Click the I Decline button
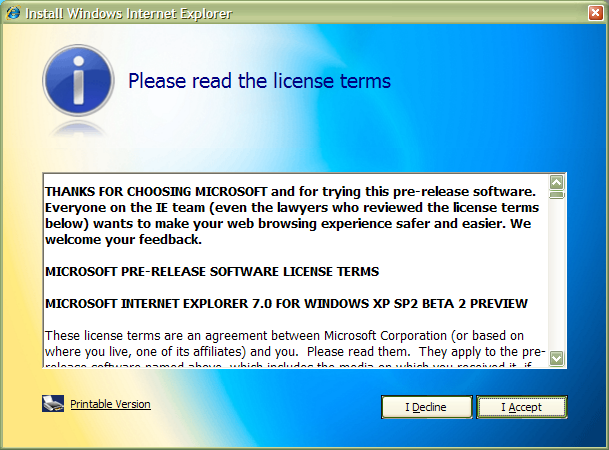This screenshot has height=450, width=609. click(x=426, y=407)
